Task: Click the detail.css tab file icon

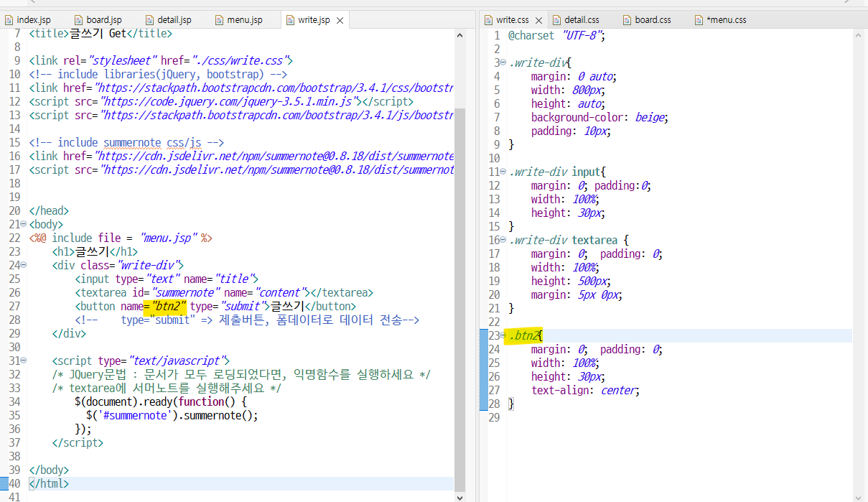Action: tap(556, 20)
